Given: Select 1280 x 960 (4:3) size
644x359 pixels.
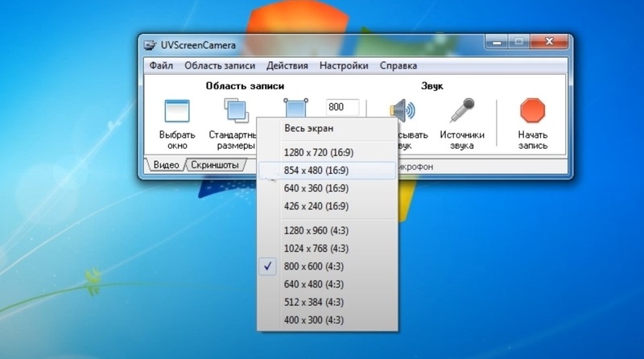Looking at the screenshot, I should (328, 230).
